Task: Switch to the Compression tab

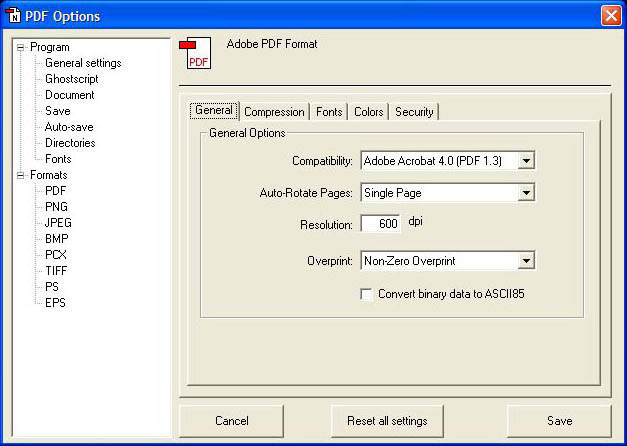Action: (x=274, y=112)
